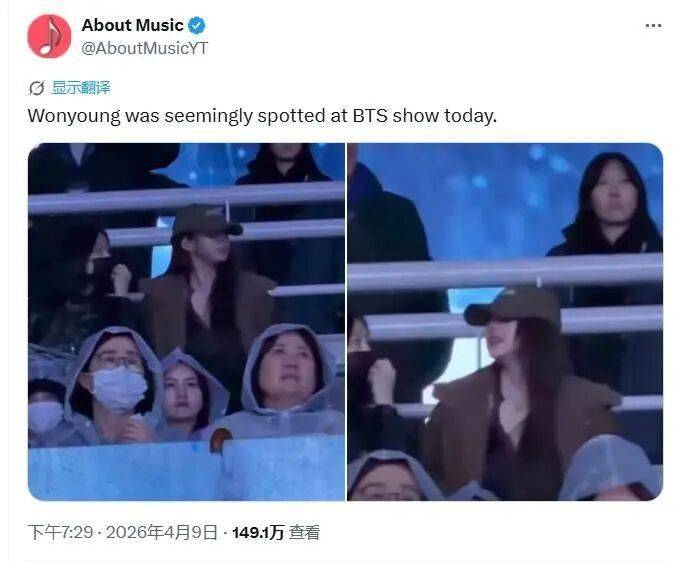This screenshot has width=680, height=562.
Task: Open the right concert photo
Action: (505, 322)
